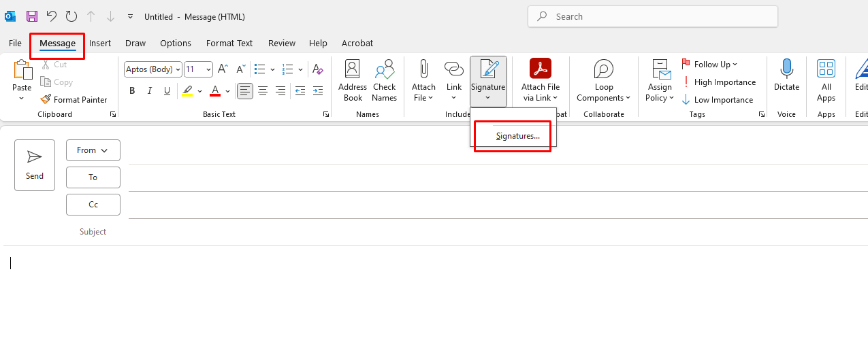
Task: Switch to the Message tab
Action: click(x=57, y=43)
